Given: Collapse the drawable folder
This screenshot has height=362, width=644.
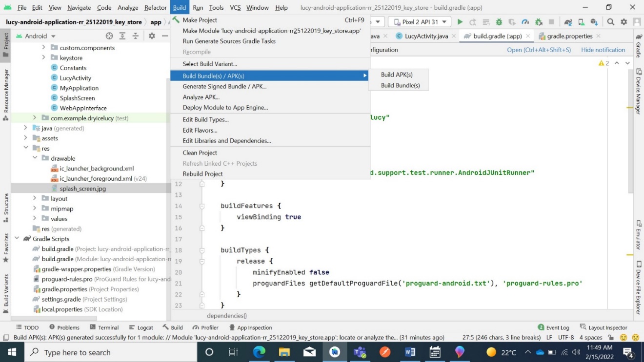Looking at the screenshot, I should pos(35,158).
